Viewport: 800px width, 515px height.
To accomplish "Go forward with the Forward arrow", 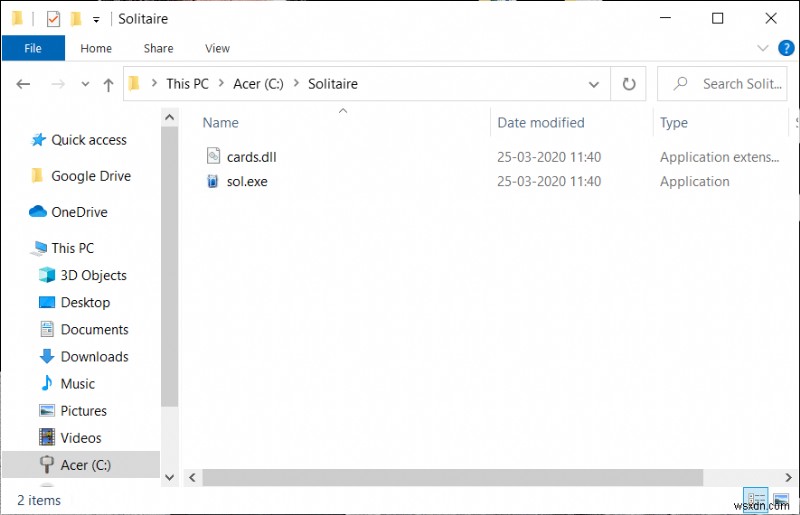I will pos(58,84).
